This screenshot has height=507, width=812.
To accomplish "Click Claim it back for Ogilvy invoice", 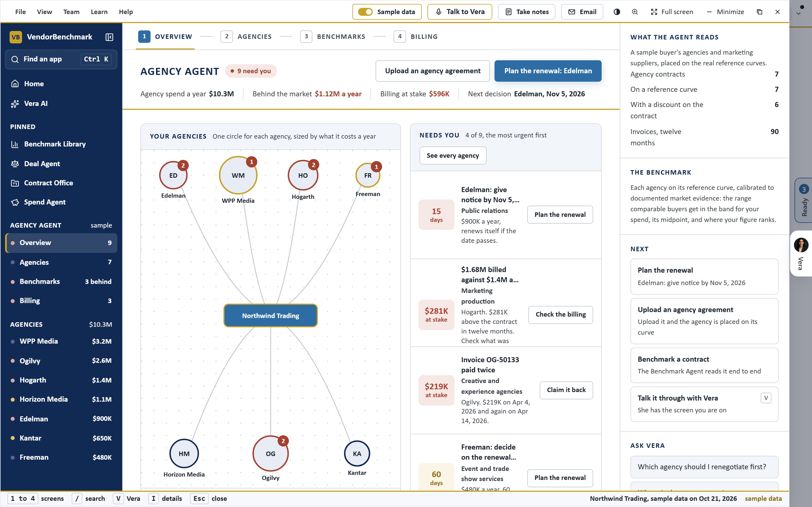I will pos(566,390).
